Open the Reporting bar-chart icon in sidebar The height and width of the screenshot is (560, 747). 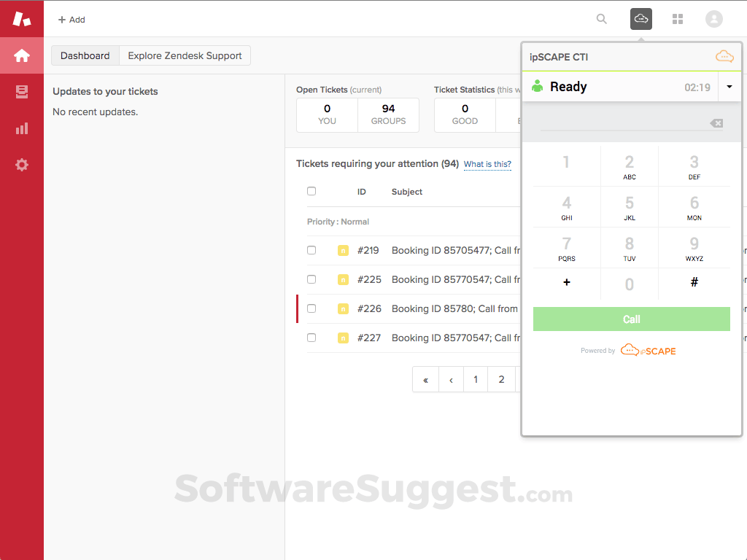click(21, 128)
